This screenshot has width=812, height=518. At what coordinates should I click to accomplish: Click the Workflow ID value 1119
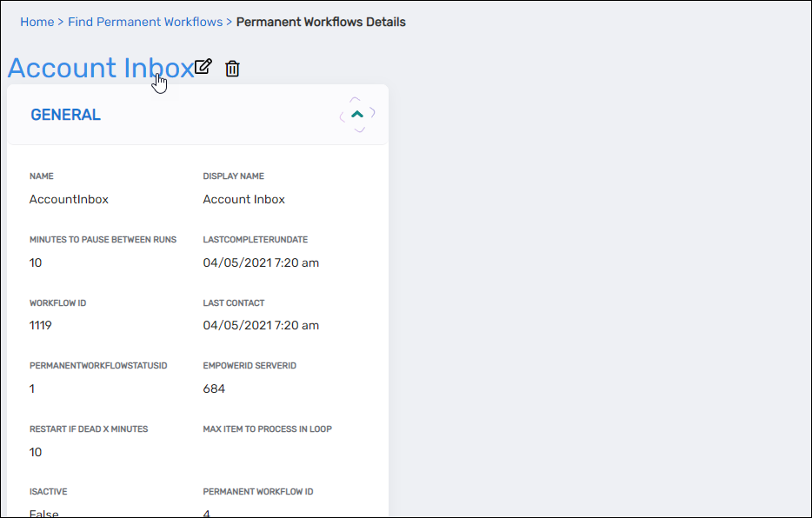pyautogui.click(x=42, y=325)
